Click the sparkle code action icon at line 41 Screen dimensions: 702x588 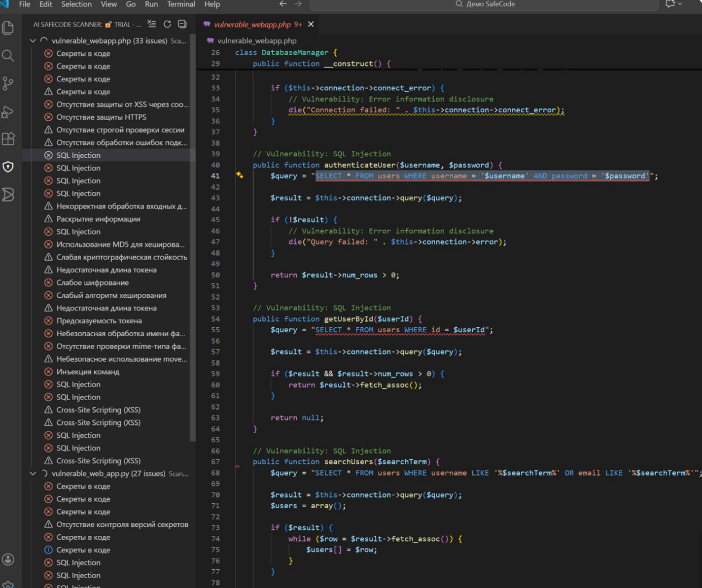coord(240,175)
